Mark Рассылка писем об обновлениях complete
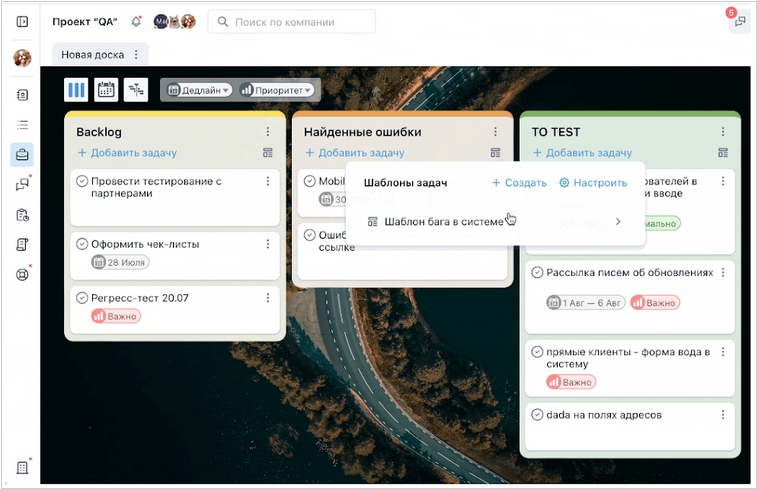Image resolution: width=757 pixels, height=489 pixels. 537,272
